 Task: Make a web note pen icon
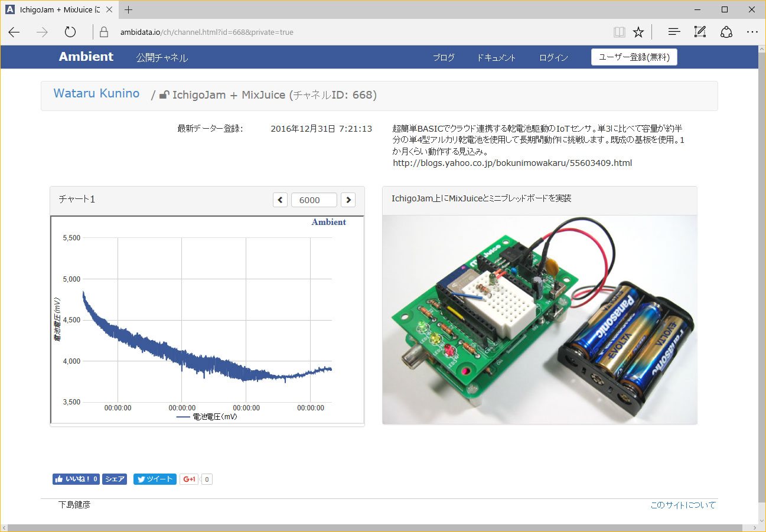[700, 32]
